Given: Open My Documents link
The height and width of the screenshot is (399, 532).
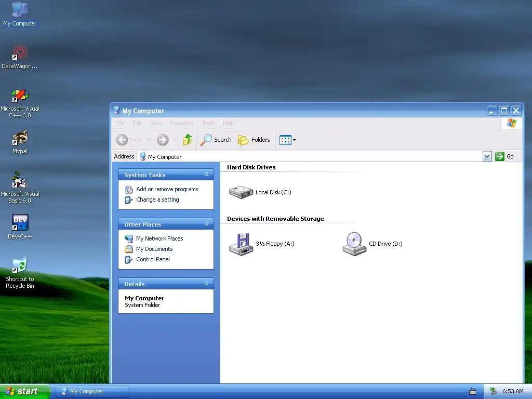Looking at the screenshot, I should point(154,249).
